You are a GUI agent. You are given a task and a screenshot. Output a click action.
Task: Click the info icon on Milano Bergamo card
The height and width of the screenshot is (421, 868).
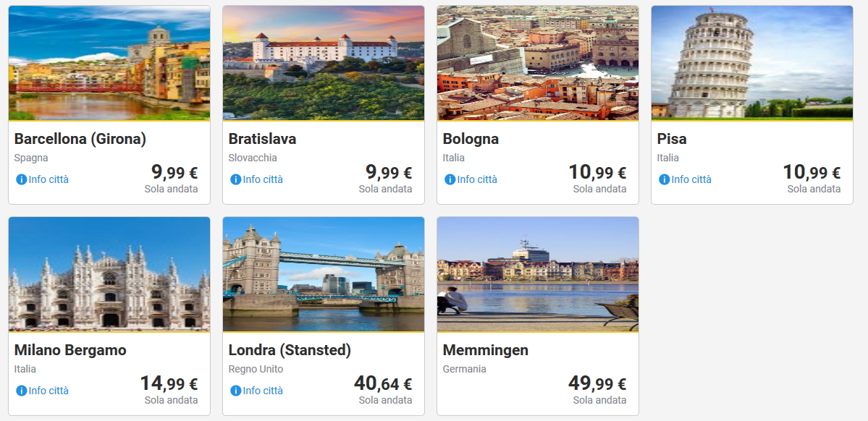pos(21,391)
